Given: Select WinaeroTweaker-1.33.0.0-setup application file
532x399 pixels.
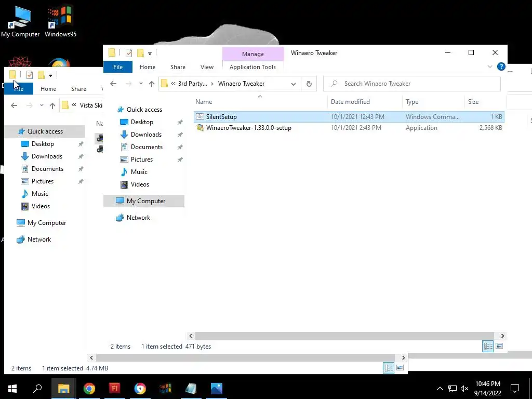Looking at the screenshot, I should point(349,128).
